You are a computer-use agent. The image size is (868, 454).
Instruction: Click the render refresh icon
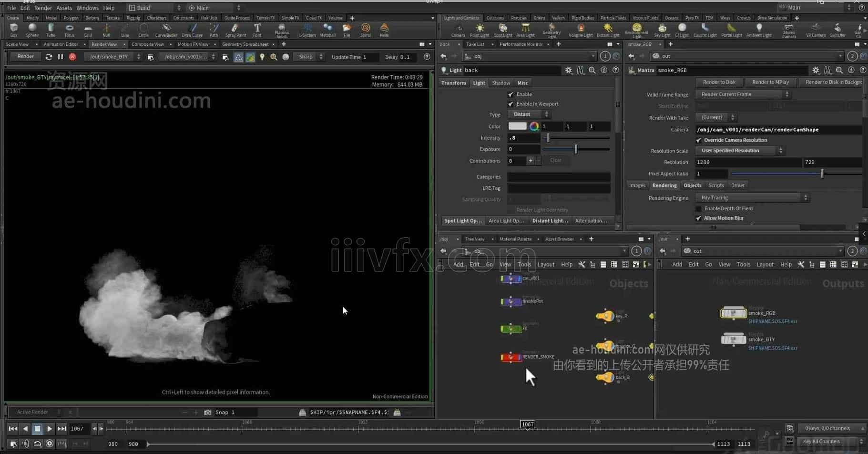point(49,57)
